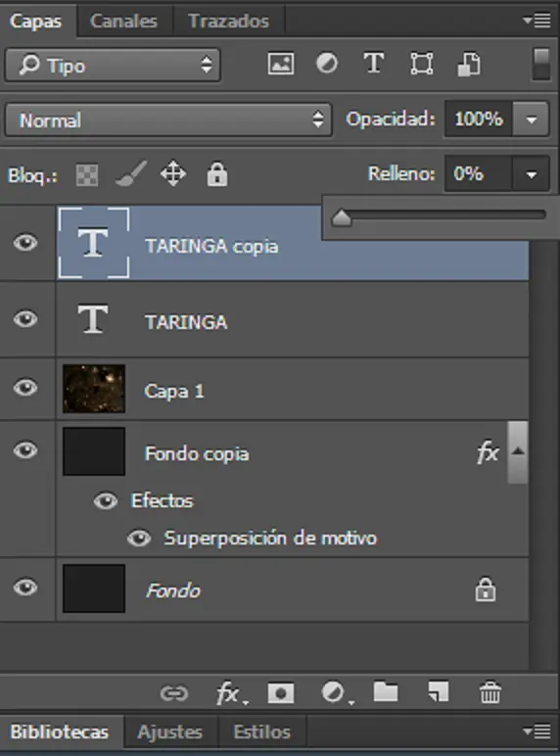Select the Capa 1 thumbnail

pos(94,389)
